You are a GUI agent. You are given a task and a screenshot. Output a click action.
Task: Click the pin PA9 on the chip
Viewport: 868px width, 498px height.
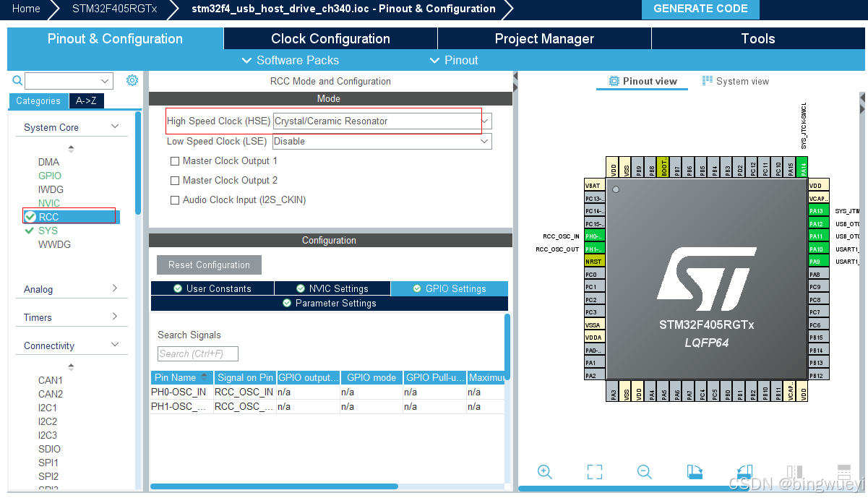point(818,262)
